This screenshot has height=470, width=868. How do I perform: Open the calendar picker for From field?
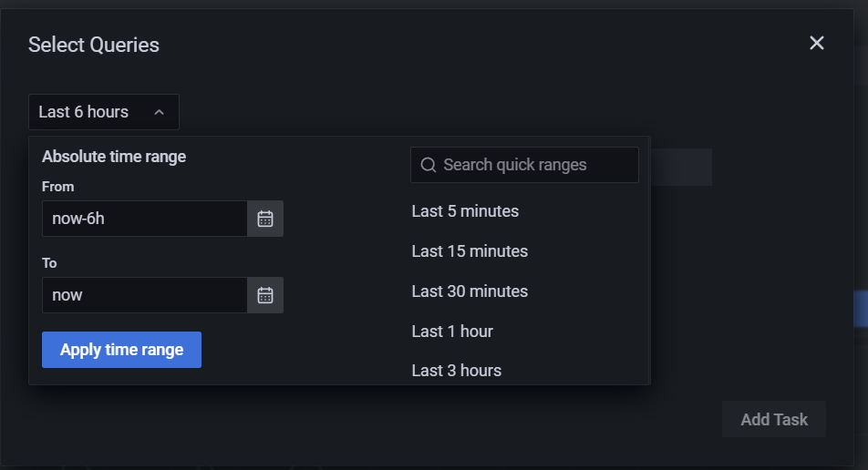coord(265,219)
